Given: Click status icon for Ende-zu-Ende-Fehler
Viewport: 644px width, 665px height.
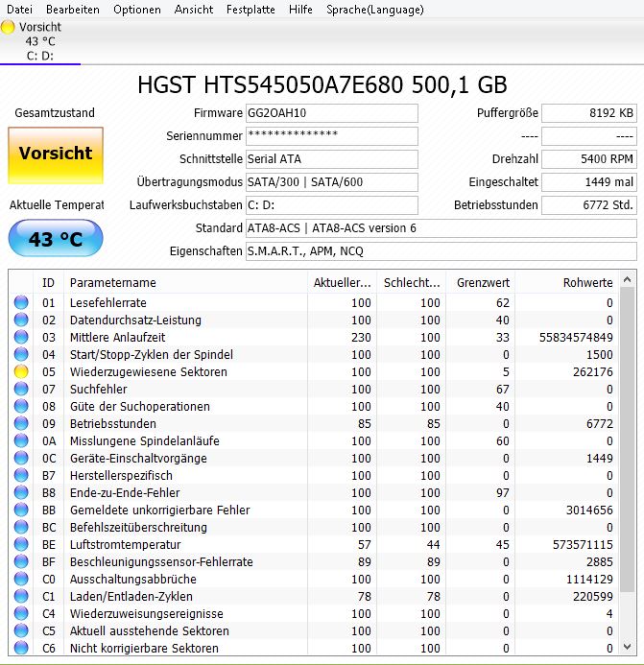Looking at the screenshot, I should pos(21,492).
